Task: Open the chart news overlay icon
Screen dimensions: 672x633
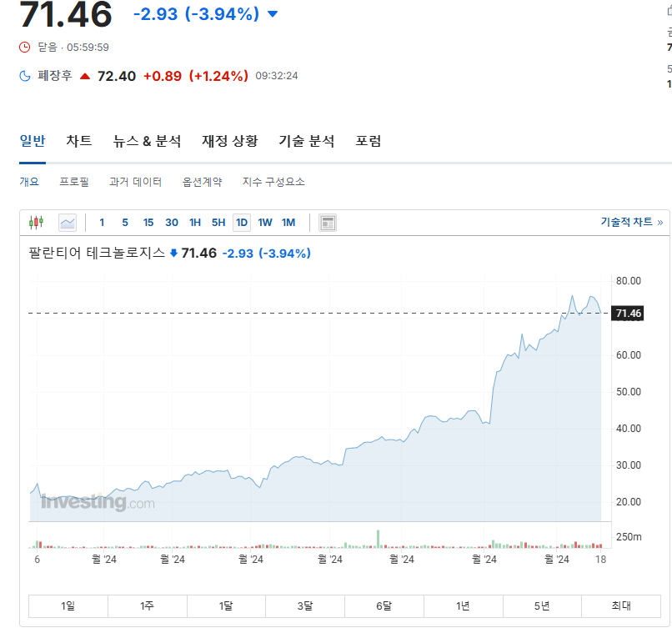Action: point(328,223)
